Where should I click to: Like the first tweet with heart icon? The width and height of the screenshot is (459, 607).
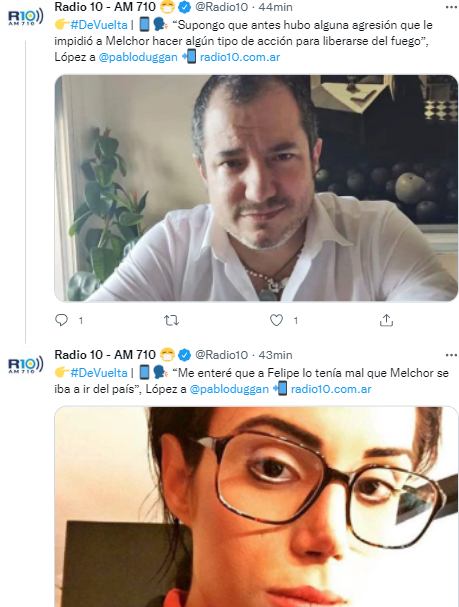276,320
